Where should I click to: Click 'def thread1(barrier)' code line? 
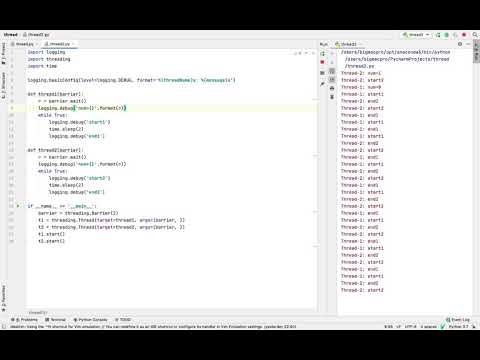click(55, 94)
